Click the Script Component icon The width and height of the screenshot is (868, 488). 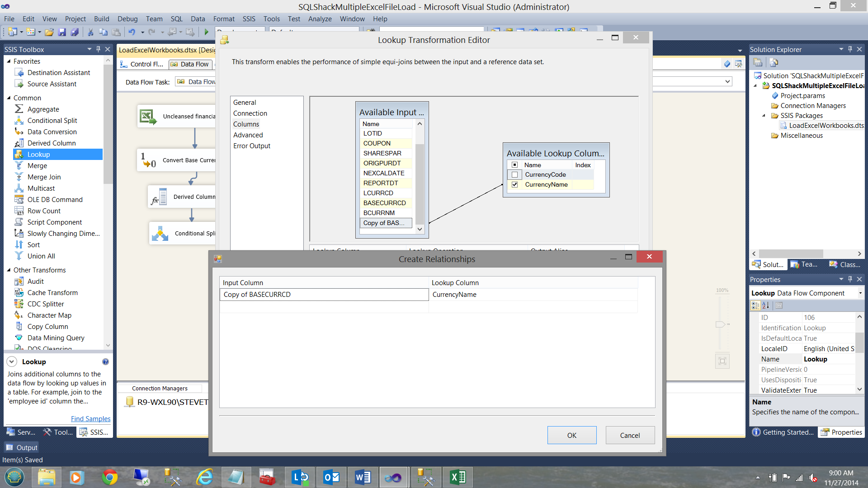(19, 222)
